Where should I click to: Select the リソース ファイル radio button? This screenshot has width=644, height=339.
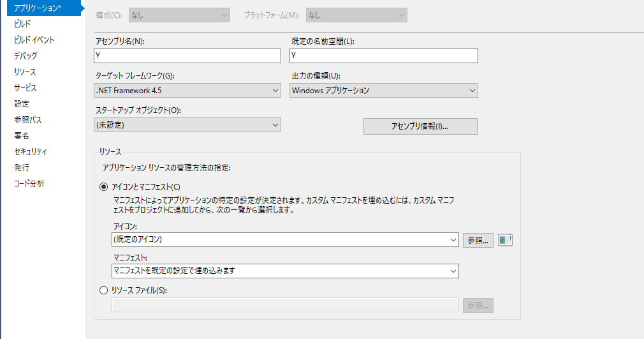(103, 290)
